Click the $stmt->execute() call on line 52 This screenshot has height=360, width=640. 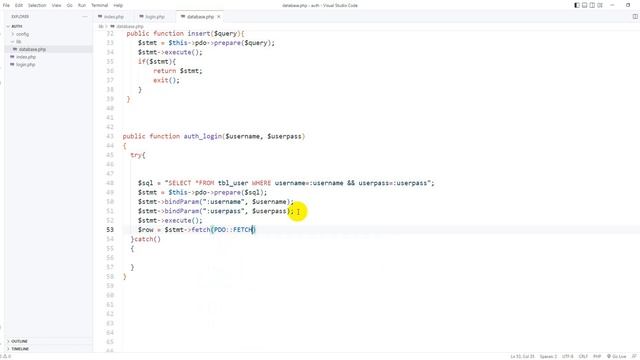coord(170,220)
